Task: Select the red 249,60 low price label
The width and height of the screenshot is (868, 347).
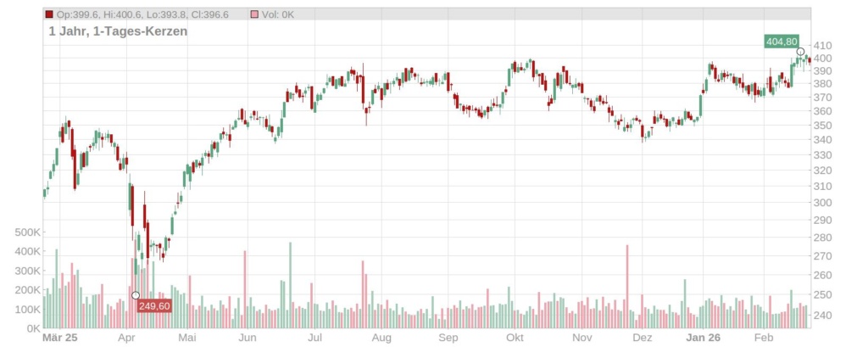Action: [155, 306]
